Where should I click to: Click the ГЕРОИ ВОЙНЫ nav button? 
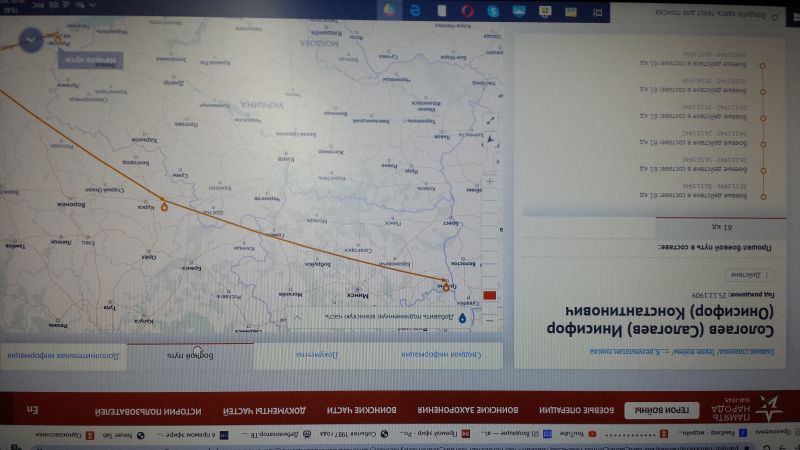pos(662,410)
